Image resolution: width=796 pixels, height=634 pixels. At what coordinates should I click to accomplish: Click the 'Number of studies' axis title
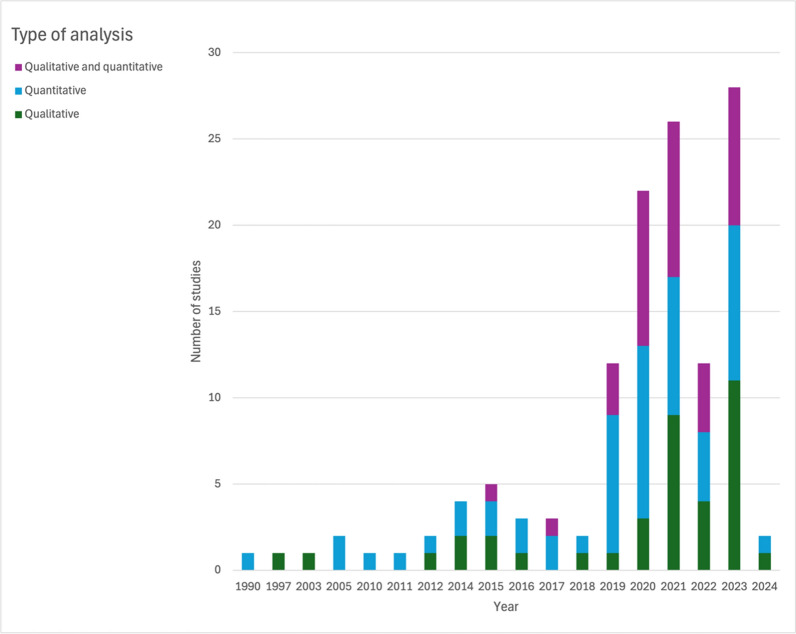click(x=197, y=311)
